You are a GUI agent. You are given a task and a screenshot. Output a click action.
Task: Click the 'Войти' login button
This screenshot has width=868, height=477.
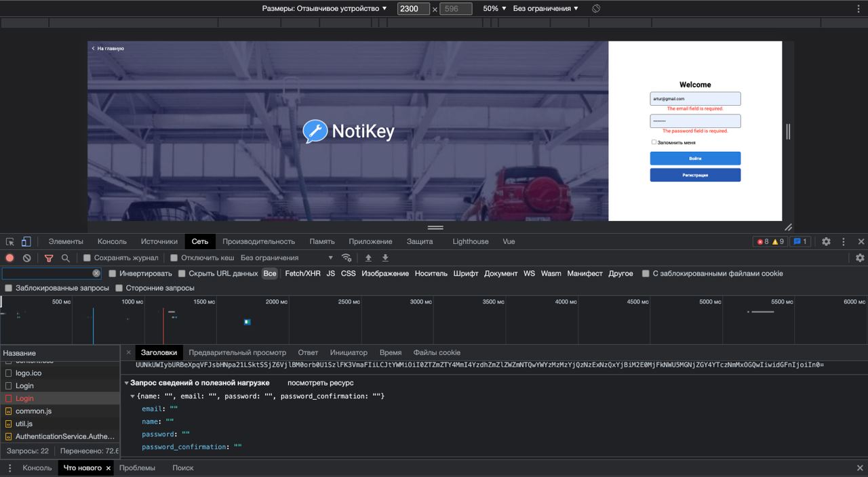(695, 159)
